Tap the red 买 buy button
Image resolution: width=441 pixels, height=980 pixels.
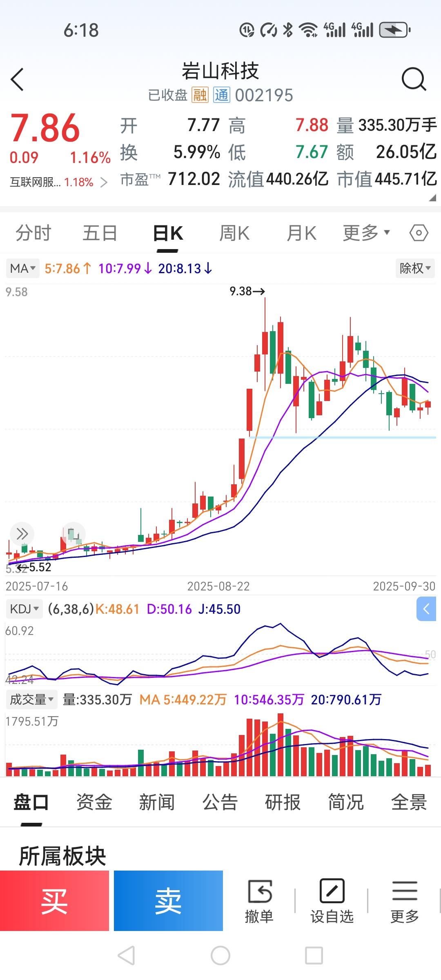point(55,901)
